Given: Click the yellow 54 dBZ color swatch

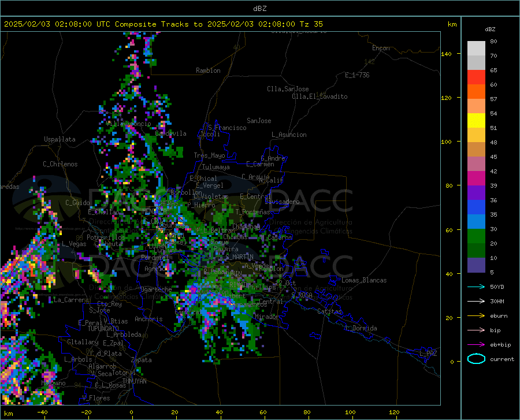Looking at the screenshot, I should pyautogui.click(x=476, y=121).
